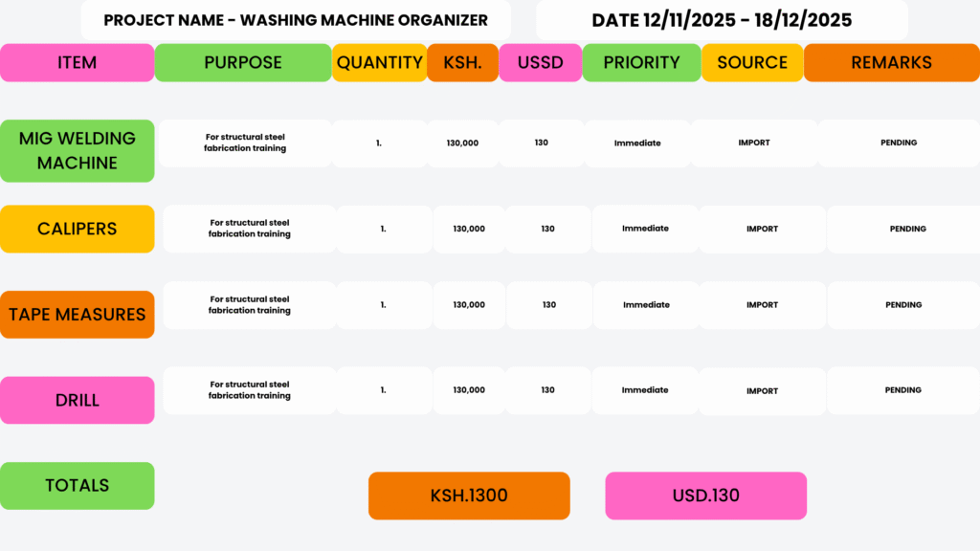This screenshot has height=551, width=980.
Task: Select the date range header box
Action: 722,20
